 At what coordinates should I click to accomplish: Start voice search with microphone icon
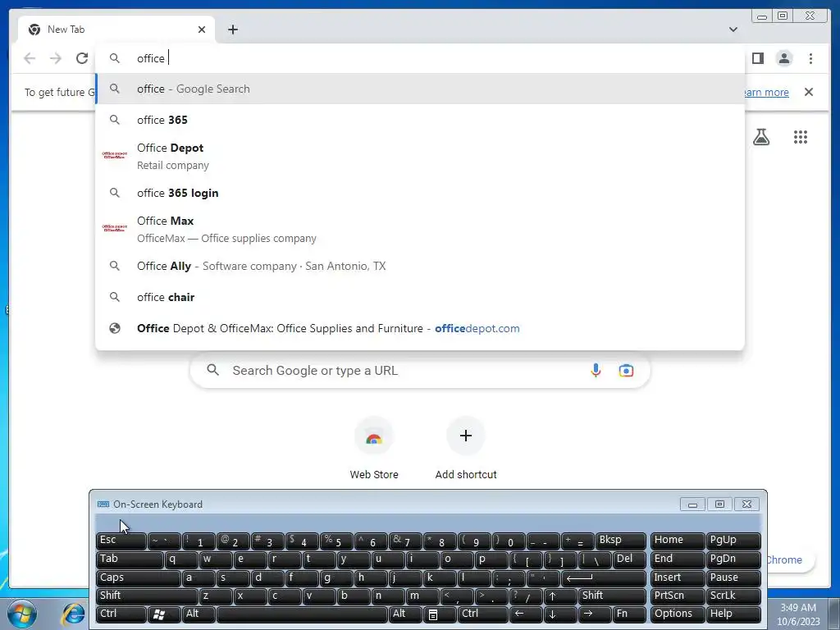596,370
